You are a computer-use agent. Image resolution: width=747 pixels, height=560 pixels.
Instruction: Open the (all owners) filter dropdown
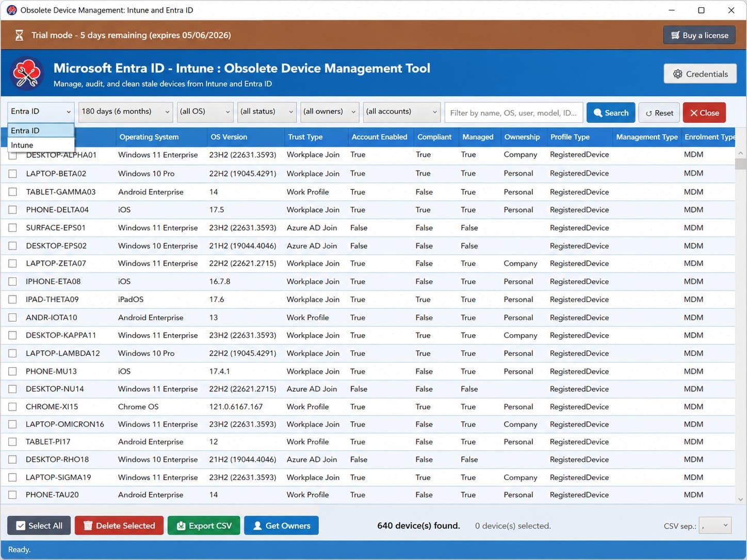(329, 111)
